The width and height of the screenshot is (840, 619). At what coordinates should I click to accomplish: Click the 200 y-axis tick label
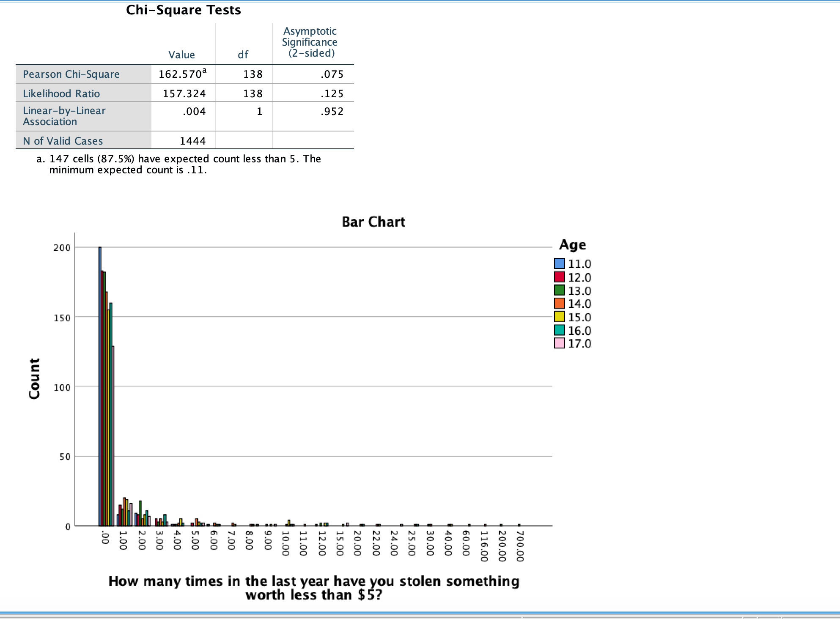[x=62, y=248]
